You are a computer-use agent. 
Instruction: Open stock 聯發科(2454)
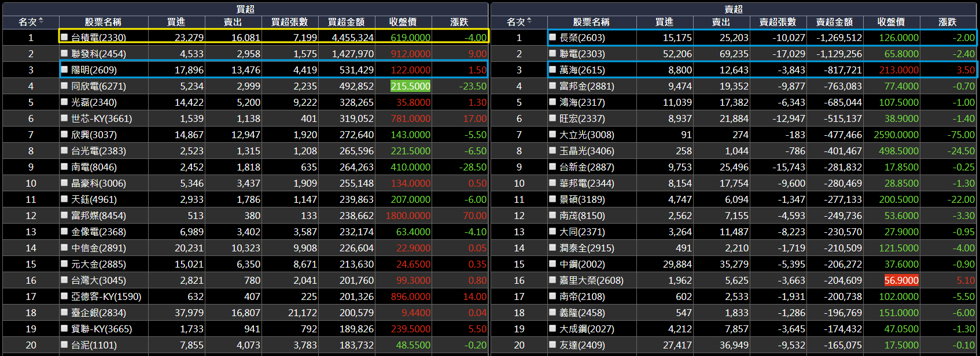tap(98, 54)
